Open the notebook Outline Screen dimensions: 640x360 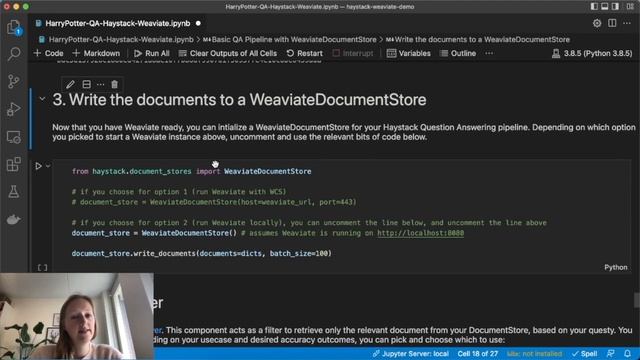pos(458,53)
